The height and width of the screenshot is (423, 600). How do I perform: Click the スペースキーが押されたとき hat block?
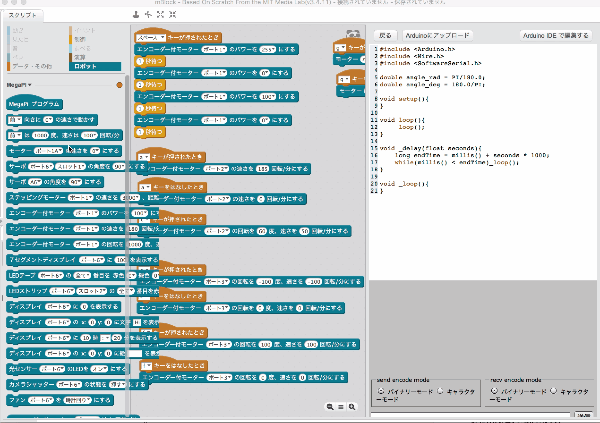[178, 36]
